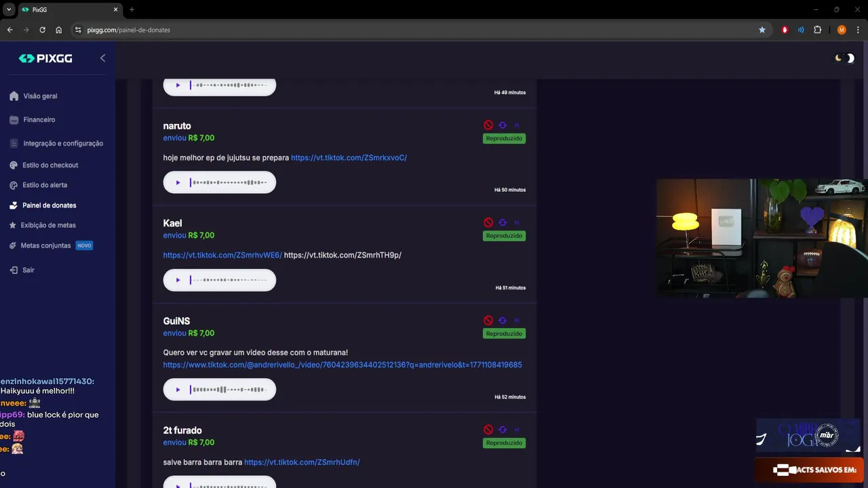The image size is (868, 488).
Task: Click the Reproduzido badge on naruto's donation
Action: tap(504, 138)
